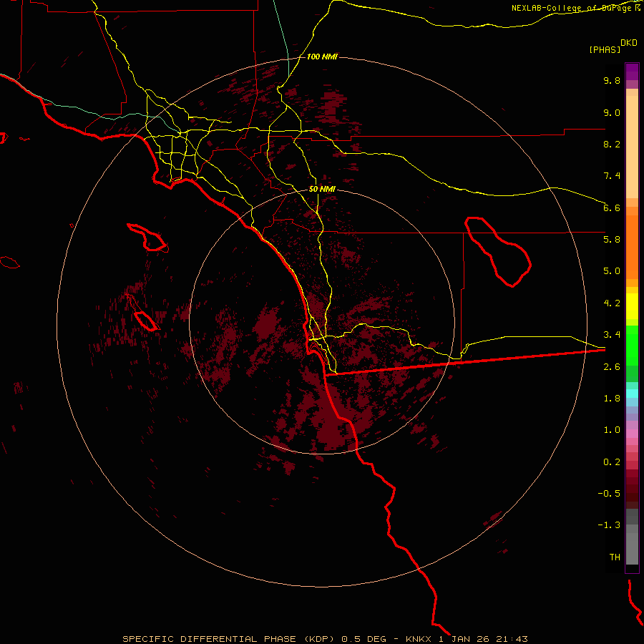Click the 8.2 value on the color scale
This screenshot has height=644, width=644.
[x=612, y=144]
